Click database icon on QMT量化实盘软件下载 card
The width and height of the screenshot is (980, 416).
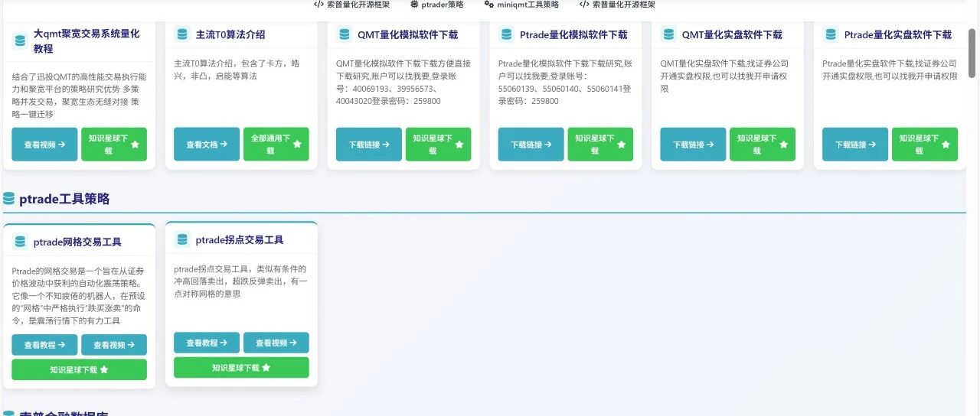[x=669, y=34]
